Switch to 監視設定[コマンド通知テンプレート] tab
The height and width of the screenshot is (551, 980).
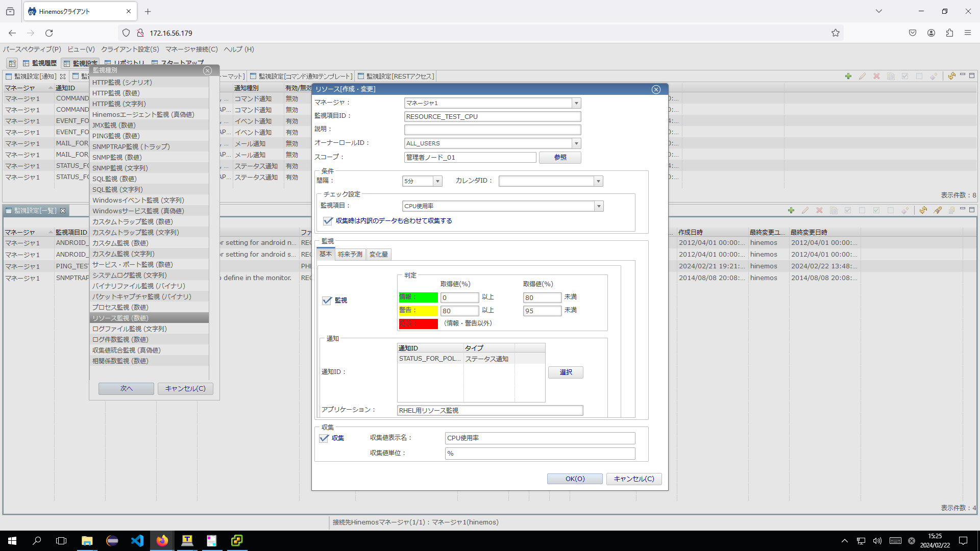301,77
